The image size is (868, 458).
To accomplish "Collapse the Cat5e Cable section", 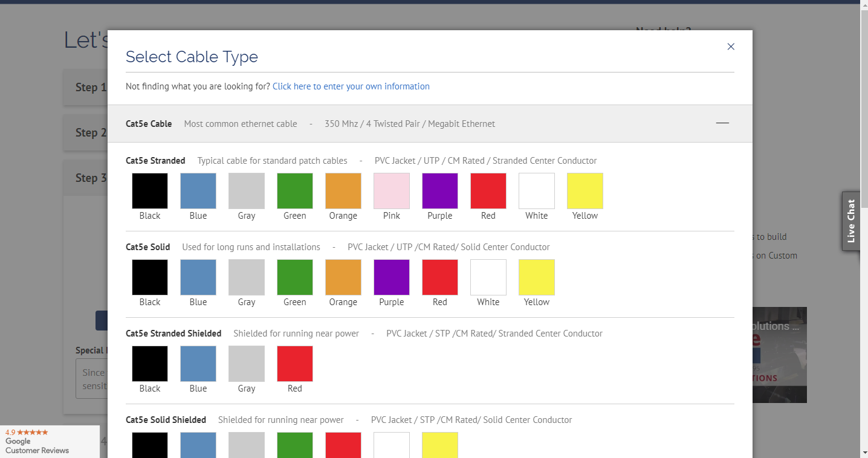I will coord(722,123).
